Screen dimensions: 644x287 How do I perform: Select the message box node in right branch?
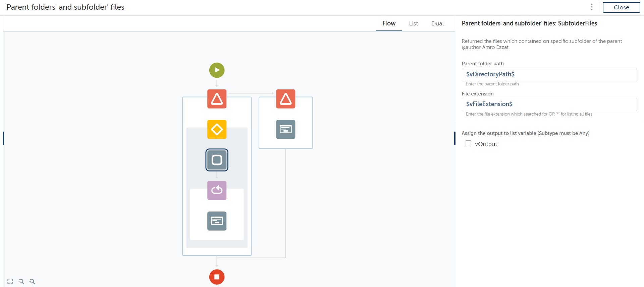285,129
